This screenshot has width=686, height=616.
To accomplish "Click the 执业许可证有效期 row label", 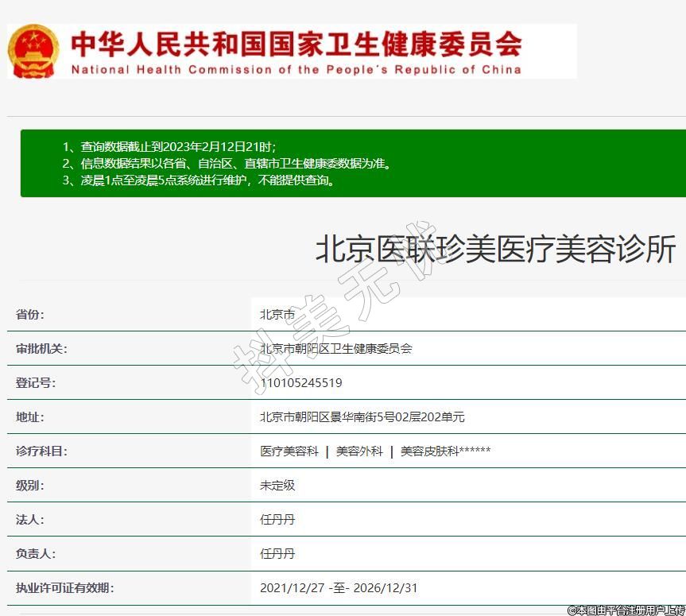I will (x=65, y=588).
